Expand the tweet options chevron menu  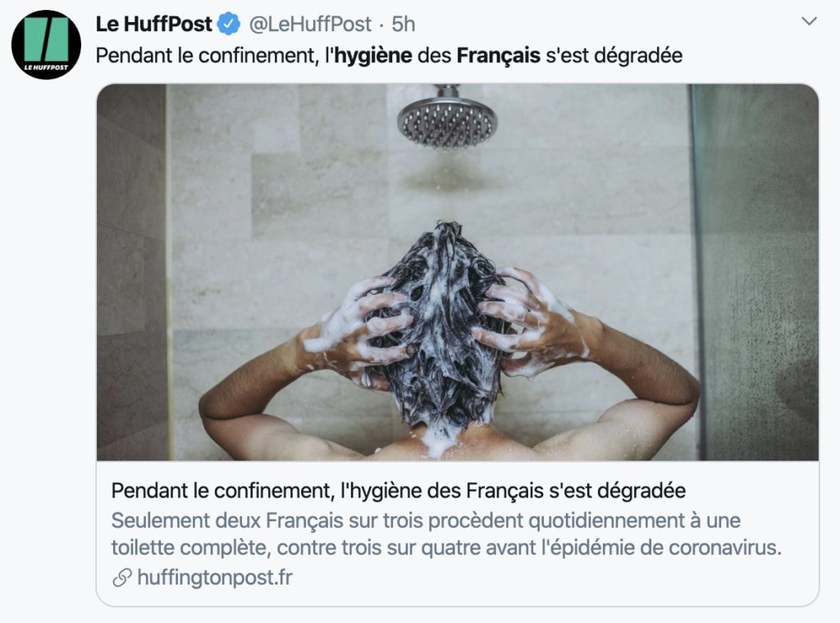pos(808,21)
